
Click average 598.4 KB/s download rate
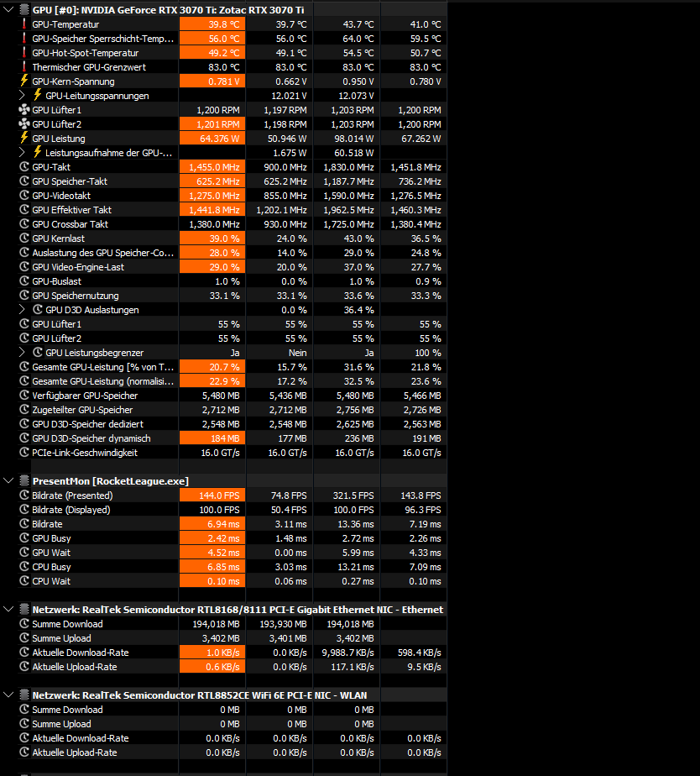419,653
